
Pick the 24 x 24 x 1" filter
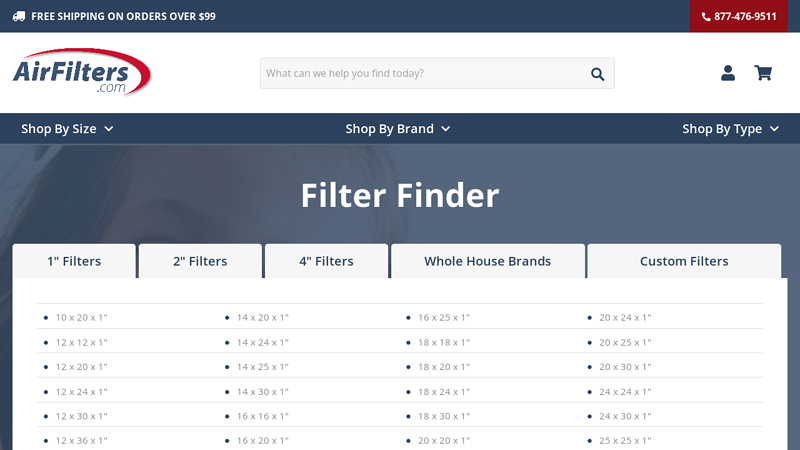tap(626, 392)
